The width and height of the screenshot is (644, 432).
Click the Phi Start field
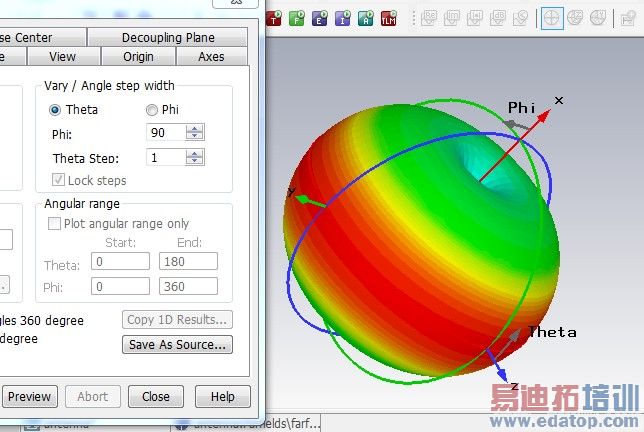120,286
